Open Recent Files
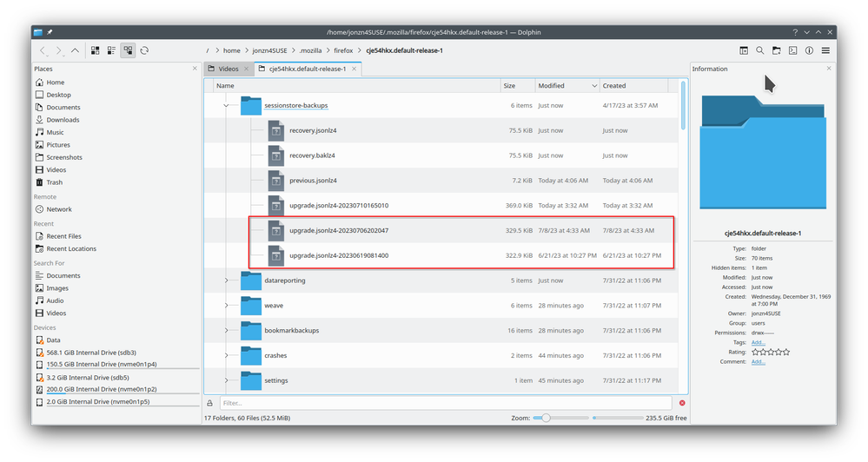 (x=63, y=236)
